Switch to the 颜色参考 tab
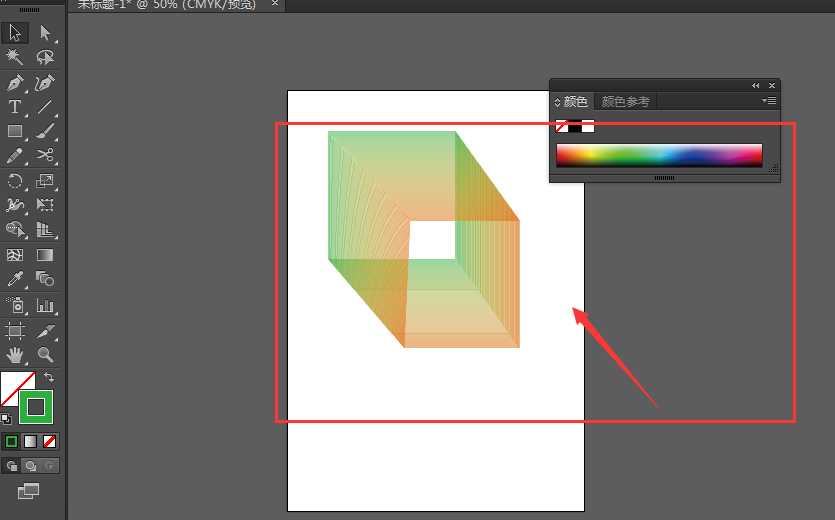 point(625,102)
